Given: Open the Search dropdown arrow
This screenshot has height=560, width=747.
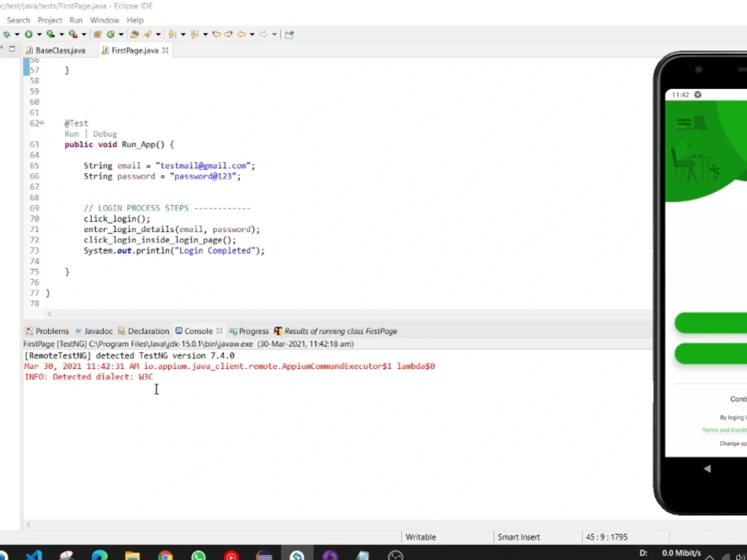Looking at the screenshot, I should coord(158,34).
